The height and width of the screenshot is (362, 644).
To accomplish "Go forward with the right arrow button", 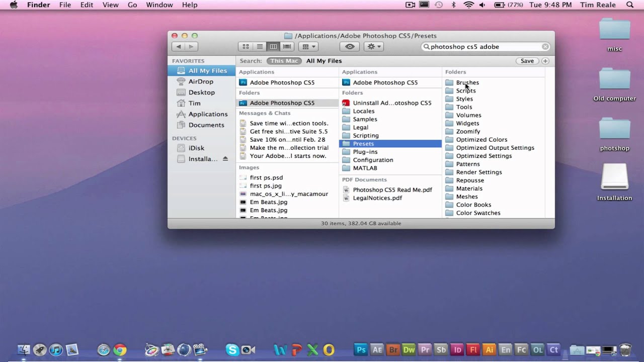I will coord(191,46).
